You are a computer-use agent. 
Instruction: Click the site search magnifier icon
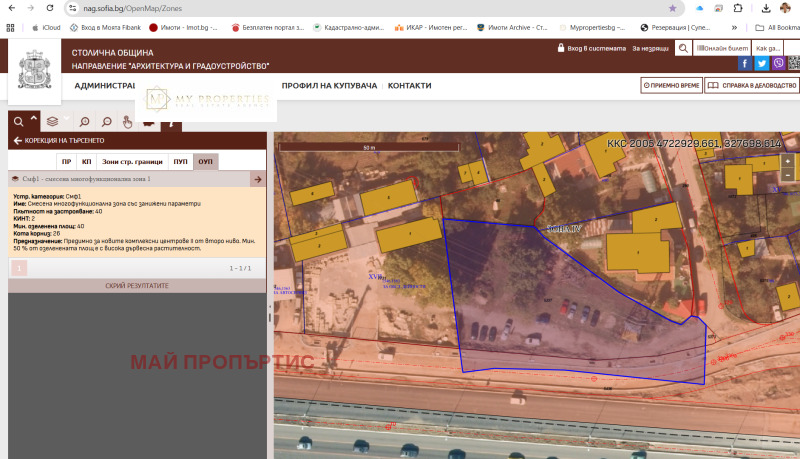(x=683, y=48)
